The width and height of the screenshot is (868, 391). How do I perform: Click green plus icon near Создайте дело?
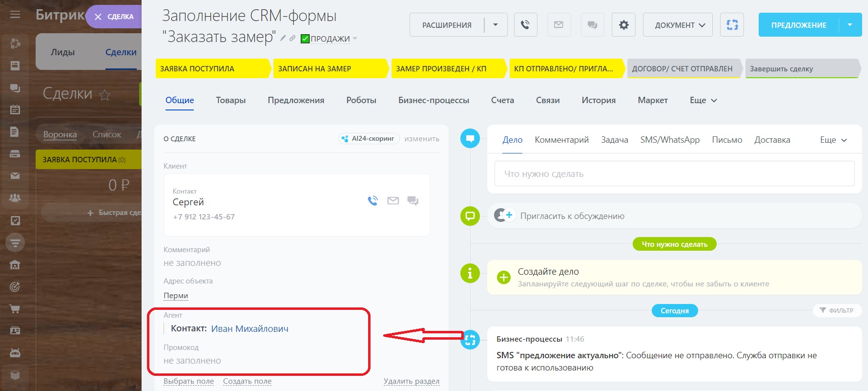503,278
